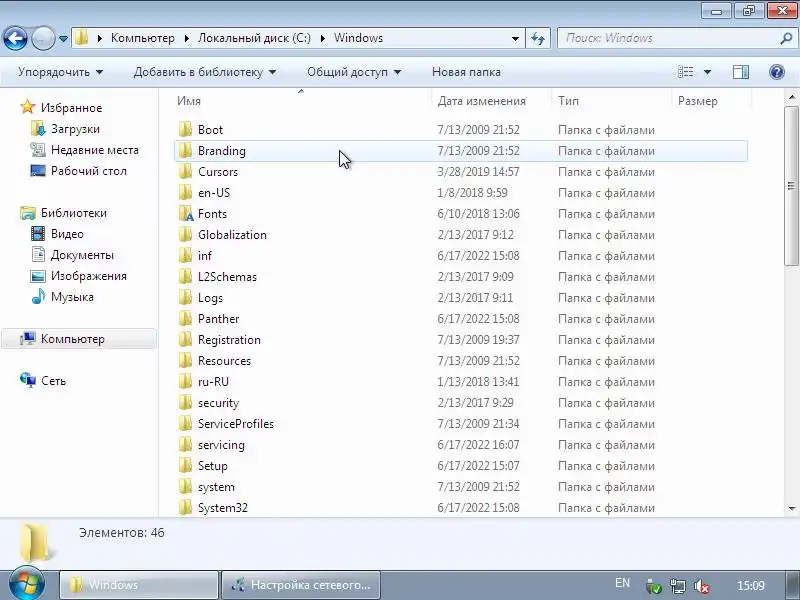
Task: Select the Globalization folder icon
Action: pyautogui.click(x=185, y=235)
